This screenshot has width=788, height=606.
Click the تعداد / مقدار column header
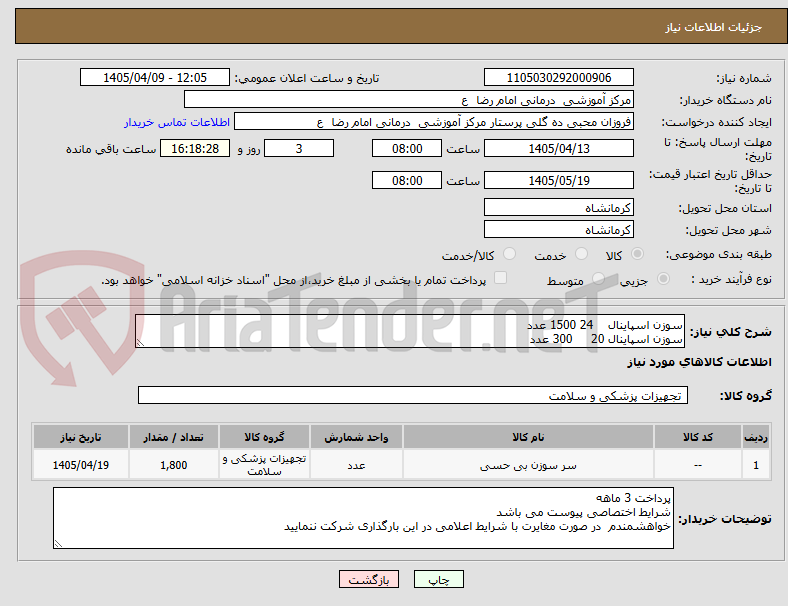(x=174, y=437)
